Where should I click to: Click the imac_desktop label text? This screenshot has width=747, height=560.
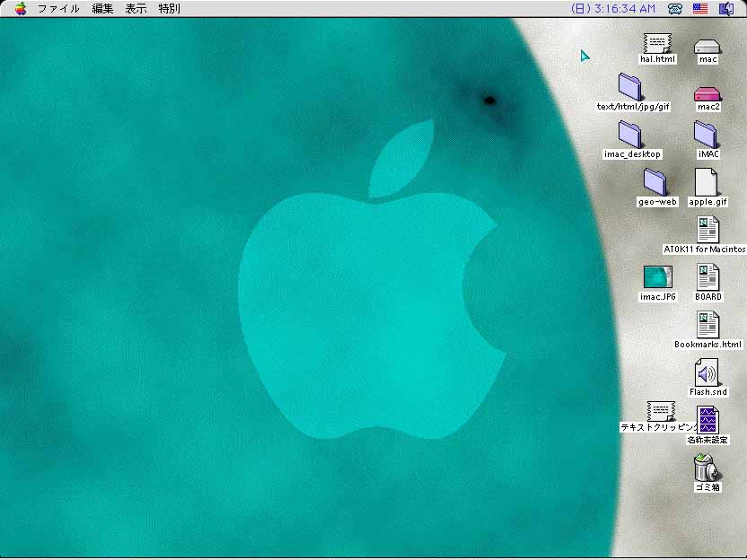coord(632,154)
